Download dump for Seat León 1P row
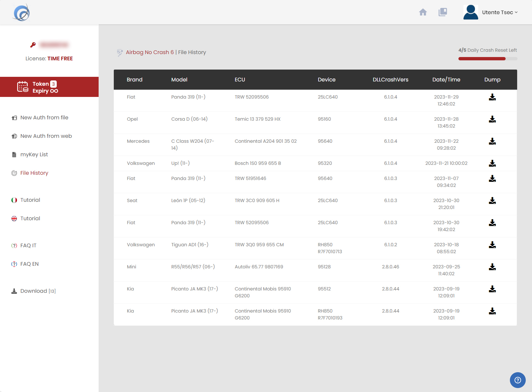The image size is (532, 392). (492, 201)
